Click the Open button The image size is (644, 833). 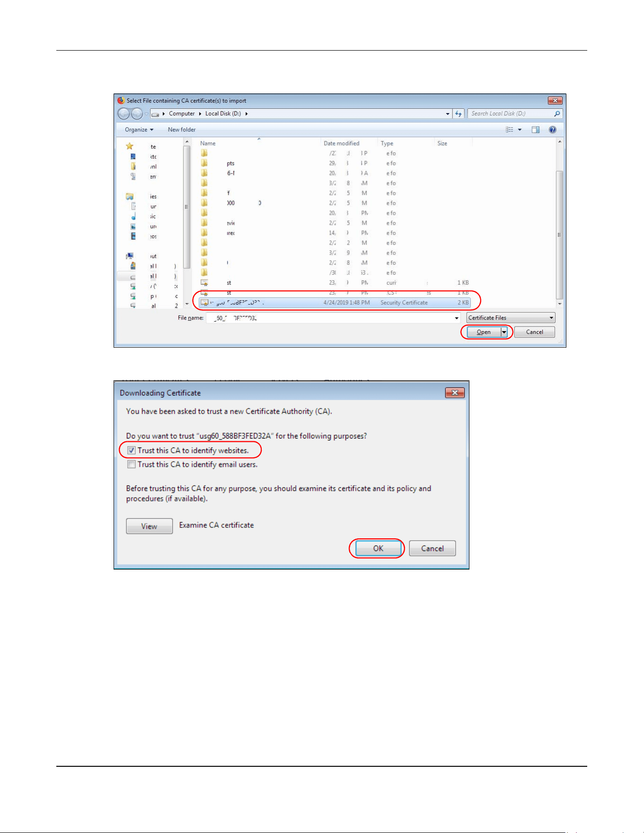point(484,332)
